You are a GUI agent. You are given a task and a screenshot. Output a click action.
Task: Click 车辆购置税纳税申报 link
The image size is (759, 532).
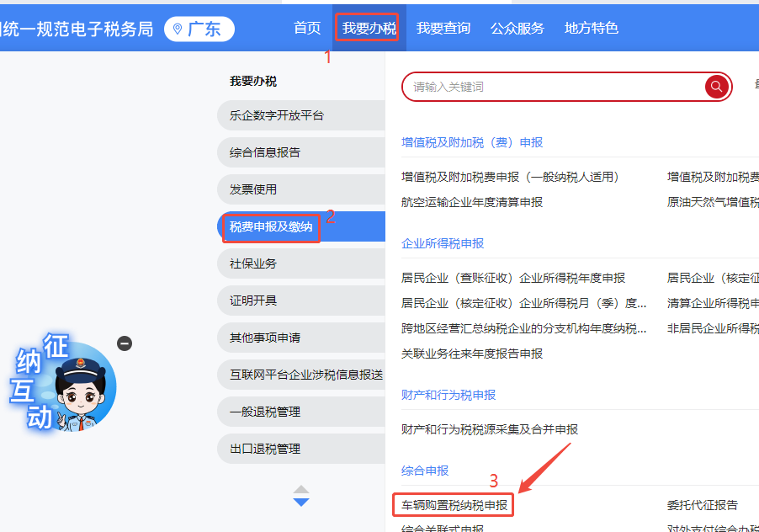pyautogui.click(x=454, y=505)
